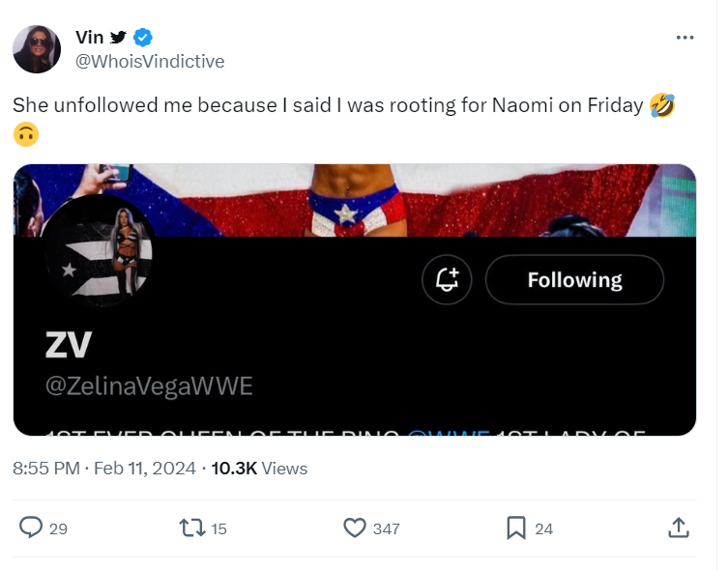Click the 8:55 PM · Feb 11, 2024 timestamp
Screen dimensions: 728x570
click(x=102, y=469)
